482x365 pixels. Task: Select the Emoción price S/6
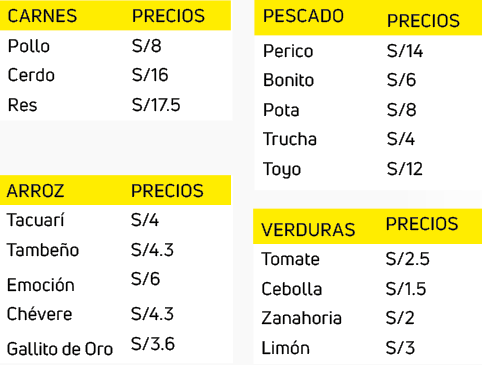(x=146, y=279)
